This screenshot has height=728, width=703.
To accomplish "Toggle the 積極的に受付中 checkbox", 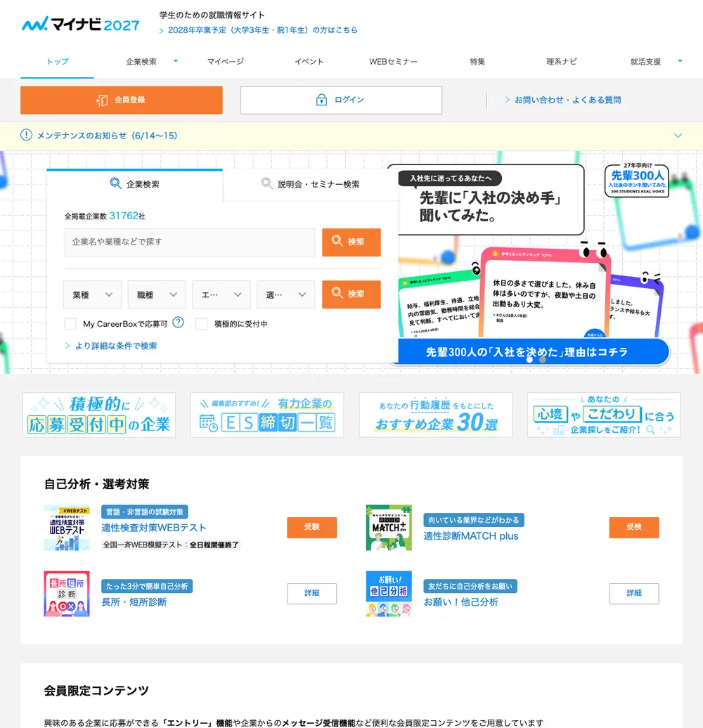I will [x=202, y=324].
